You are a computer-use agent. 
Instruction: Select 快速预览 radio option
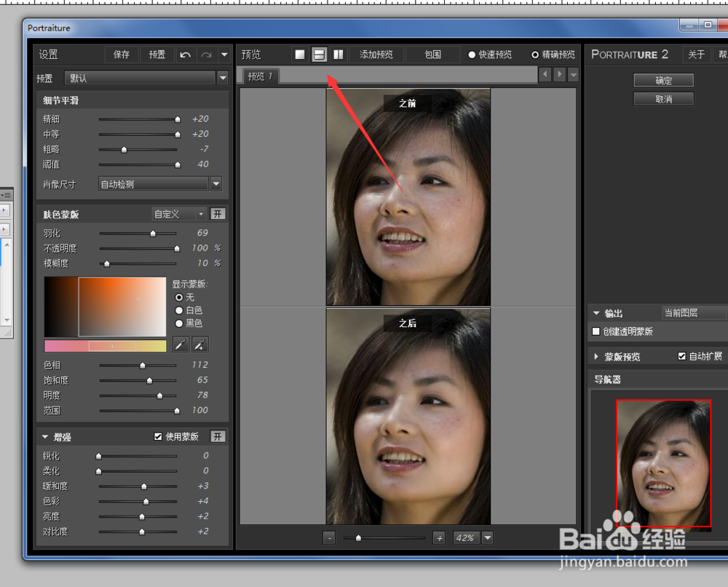click(472, 55)
